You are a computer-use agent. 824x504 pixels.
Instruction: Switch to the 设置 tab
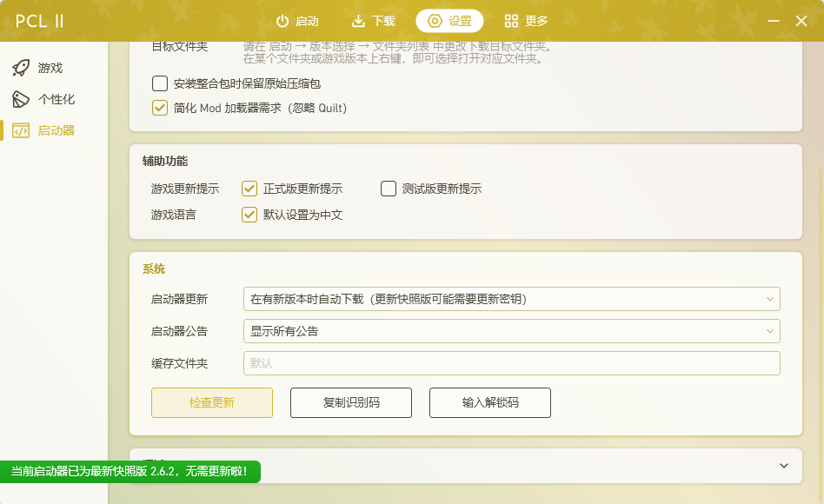tap(449, 23)
